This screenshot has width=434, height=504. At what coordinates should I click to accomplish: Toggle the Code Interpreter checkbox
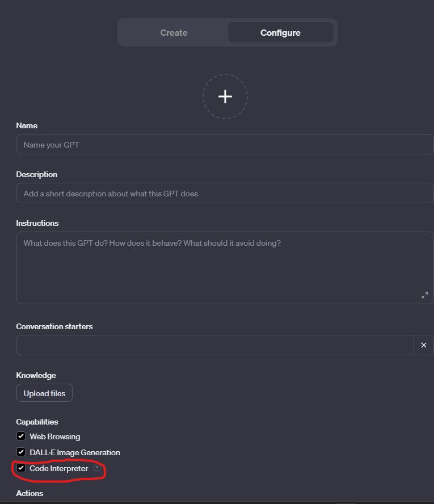21,468
